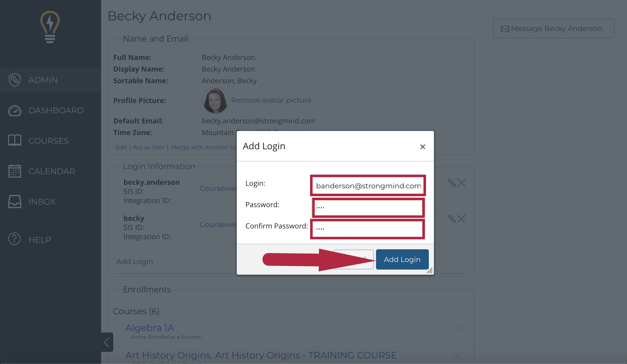The image size is (627, 364).
Task: Remove the Algebra 1A enrollment with X
Action: [457, 328]
